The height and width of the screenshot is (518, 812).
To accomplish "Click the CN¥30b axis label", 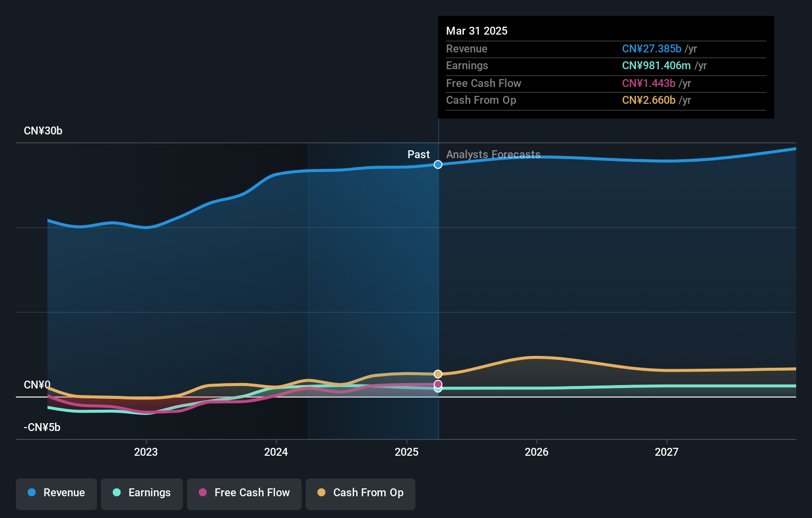I will tap(43, 130).
